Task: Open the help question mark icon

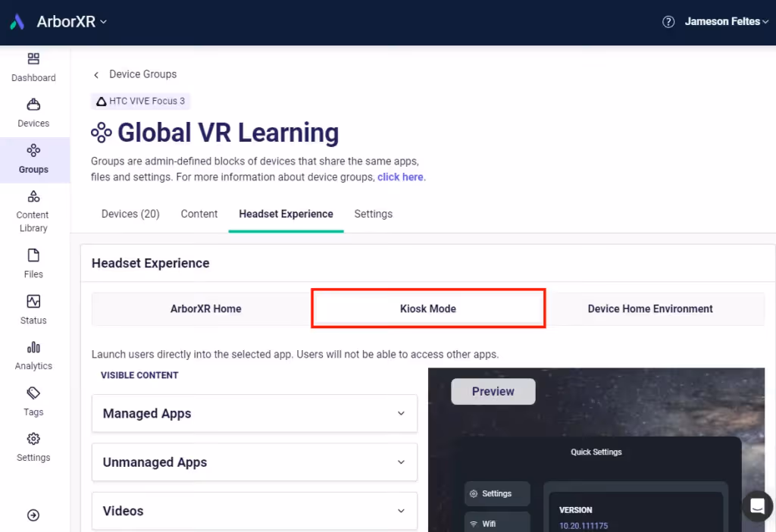Action: 668,22
